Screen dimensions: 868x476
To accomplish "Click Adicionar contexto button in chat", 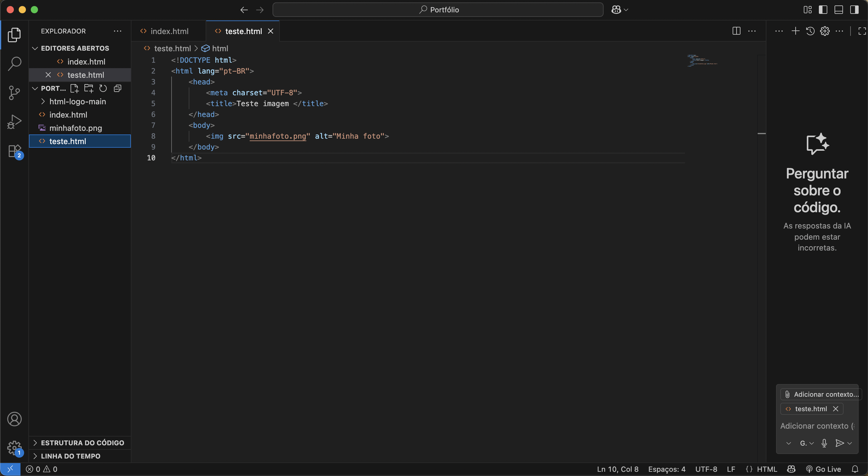I will click(821, 394).
